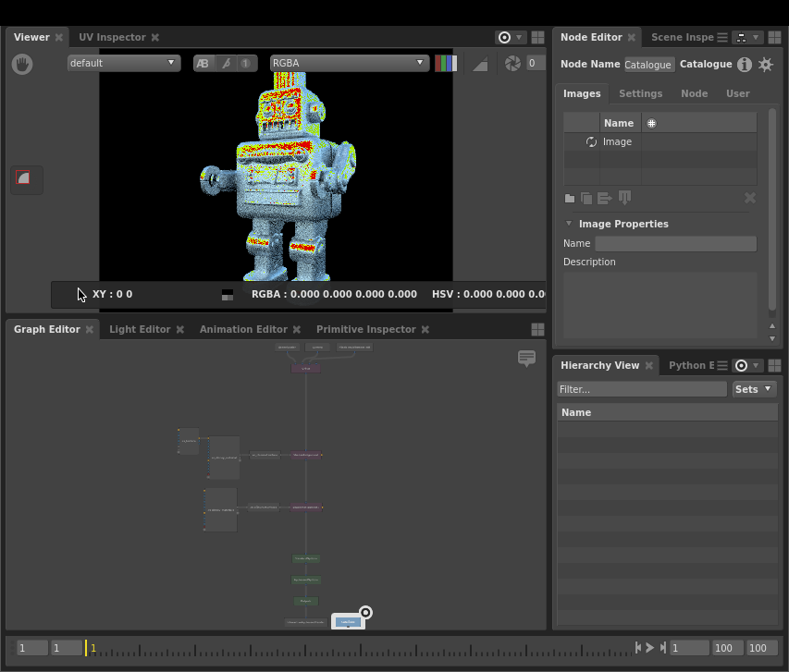Click the add column icon beside Name
789x672 pixels.
(651, 123)
